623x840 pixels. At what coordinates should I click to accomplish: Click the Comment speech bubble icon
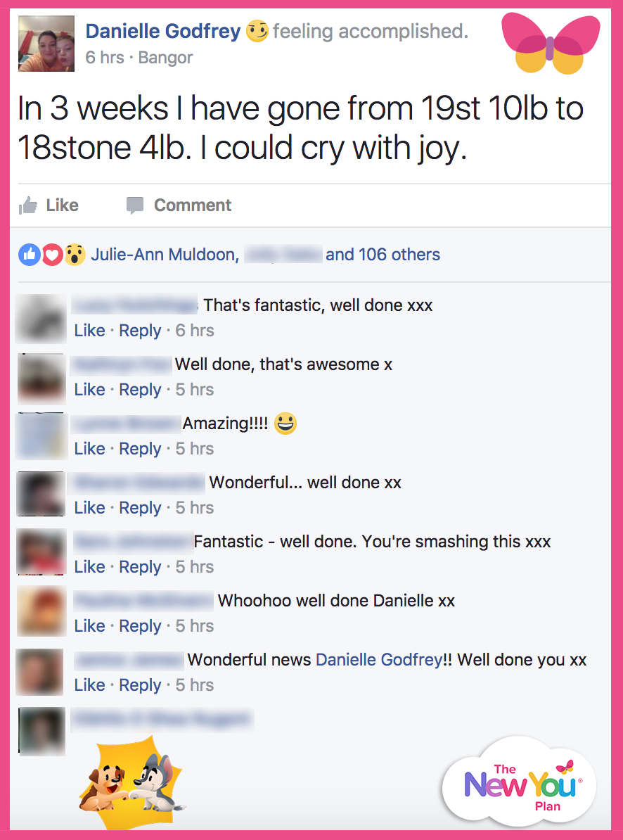(135, 205)
